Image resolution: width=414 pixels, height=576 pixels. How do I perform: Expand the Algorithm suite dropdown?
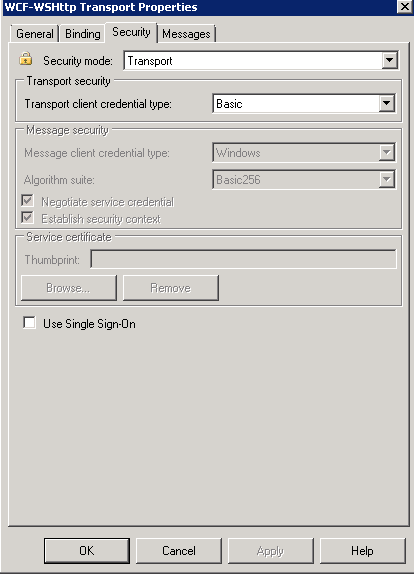coord(386,180)
